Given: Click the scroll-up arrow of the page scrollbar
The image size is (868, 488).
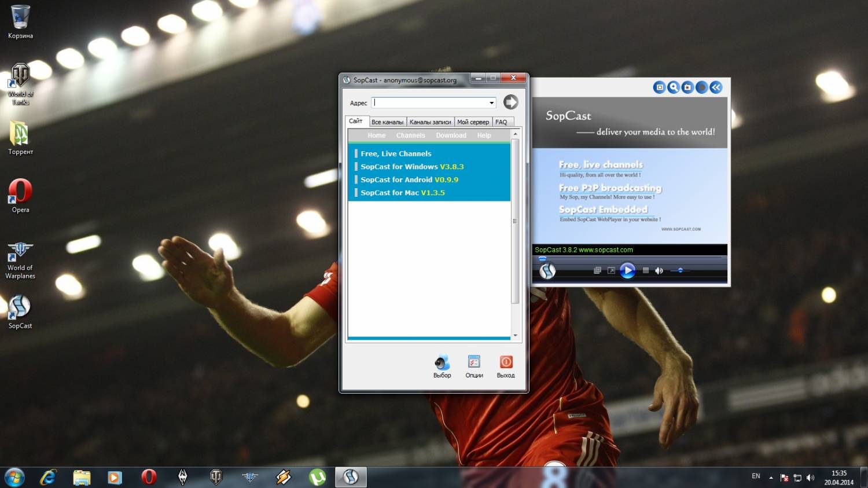Looking at the screenshot, I should 515,134.
